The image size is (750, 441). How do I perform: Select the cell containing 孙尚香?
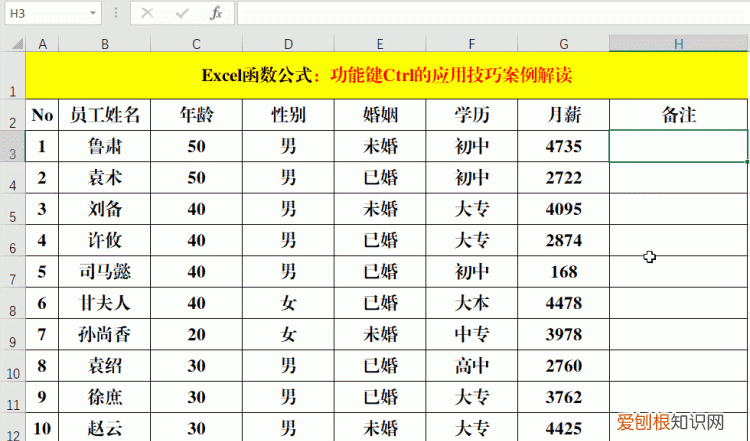[105, 334]
